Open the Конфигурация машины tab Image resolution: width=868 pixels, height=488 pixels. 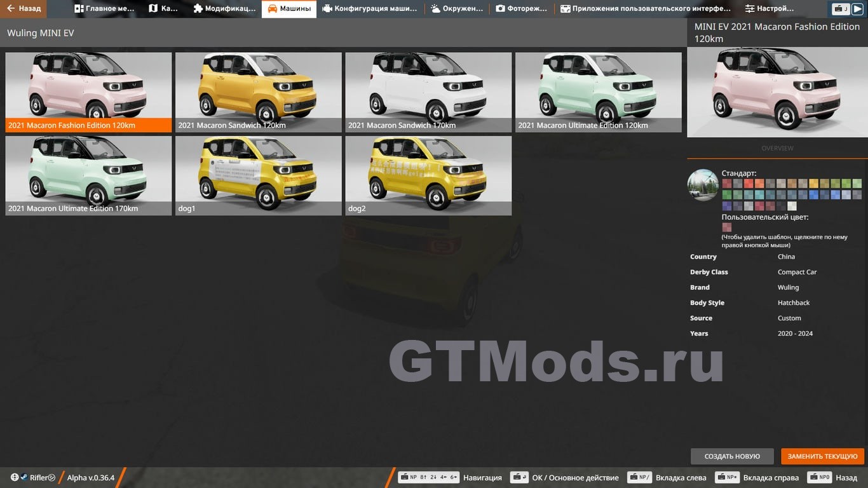point(370,9)
